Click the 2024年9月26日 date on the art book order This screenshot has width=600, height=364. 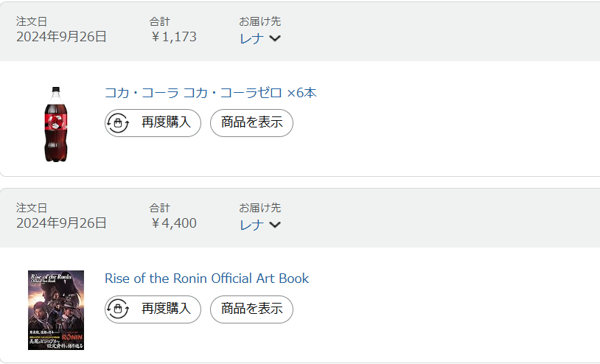pyautogui.click(x=61, y=223)
